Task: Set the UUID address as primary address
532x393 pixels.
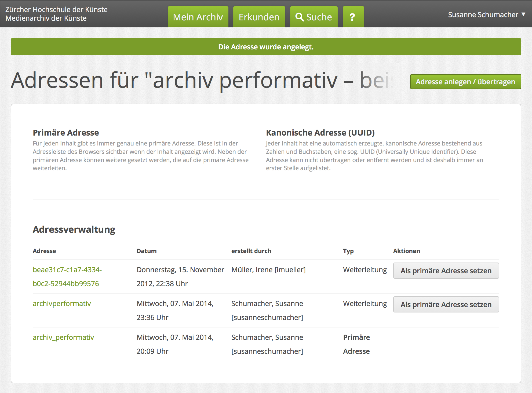Action: pos(446,271)
